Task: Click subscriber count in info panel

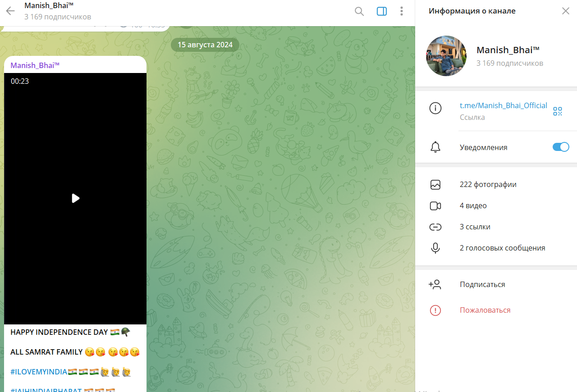Action: click(x=510, y=63)
